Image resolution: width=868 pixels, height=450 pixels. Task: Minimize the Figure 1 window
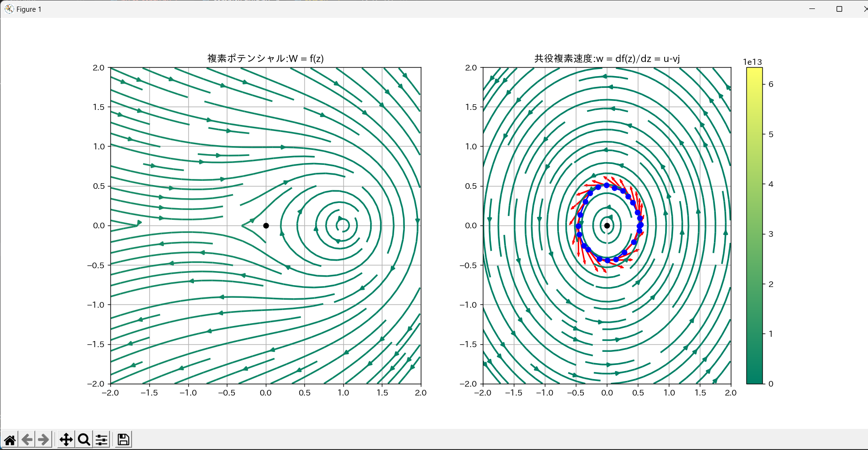[x=812, y=8]
